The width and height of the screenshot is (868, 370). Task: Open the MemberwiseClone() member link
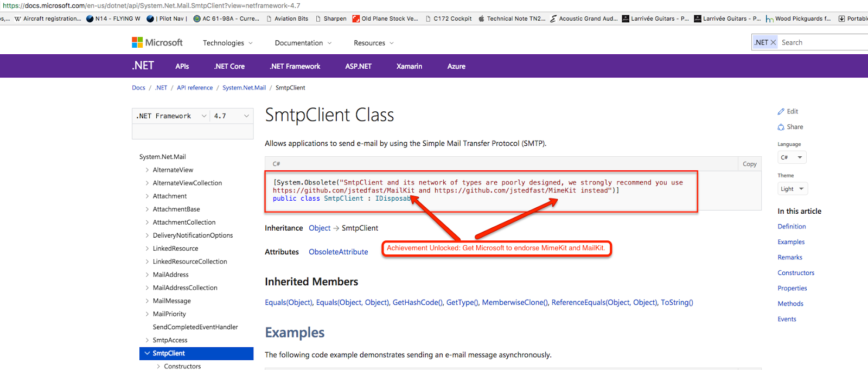pos(515,302)
